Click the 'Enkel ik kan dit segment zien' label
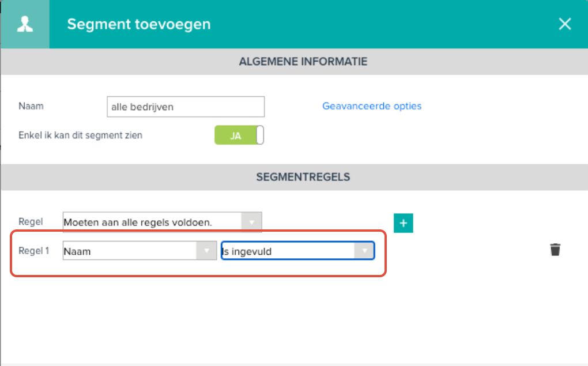 [x=80, y=135]
